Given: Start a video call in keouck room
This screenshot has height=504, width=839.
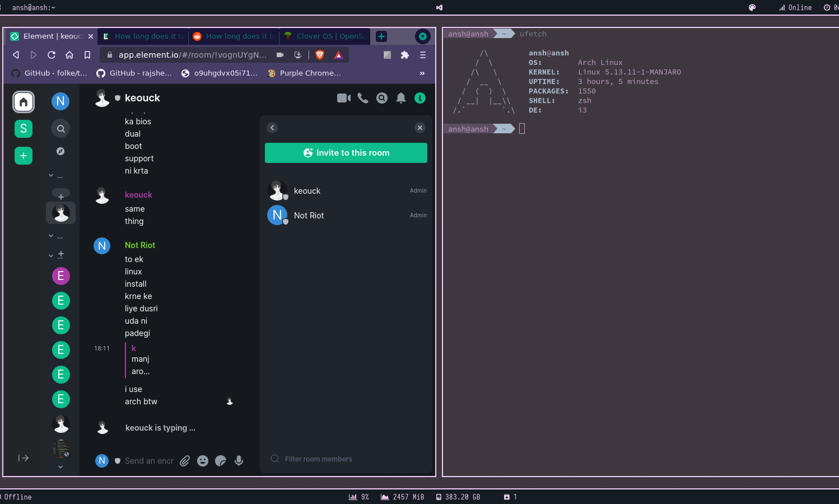Looking at the screenshot, I should point(343,98).
